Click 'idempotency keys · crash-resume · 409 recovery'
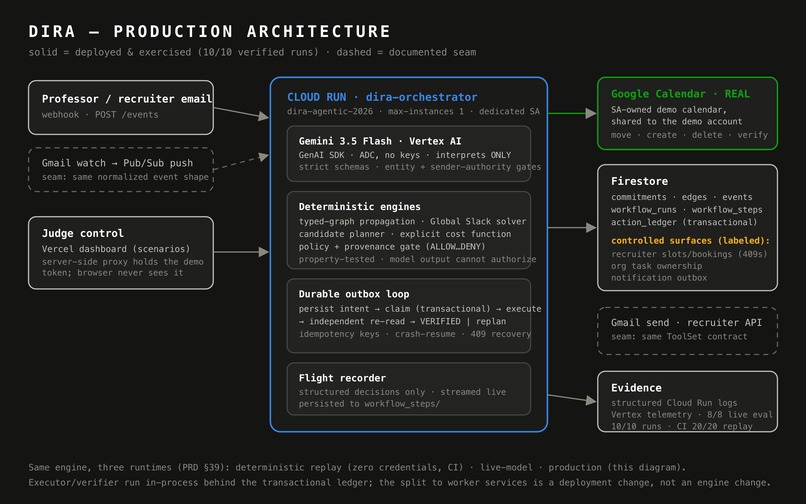 [415, 334]
